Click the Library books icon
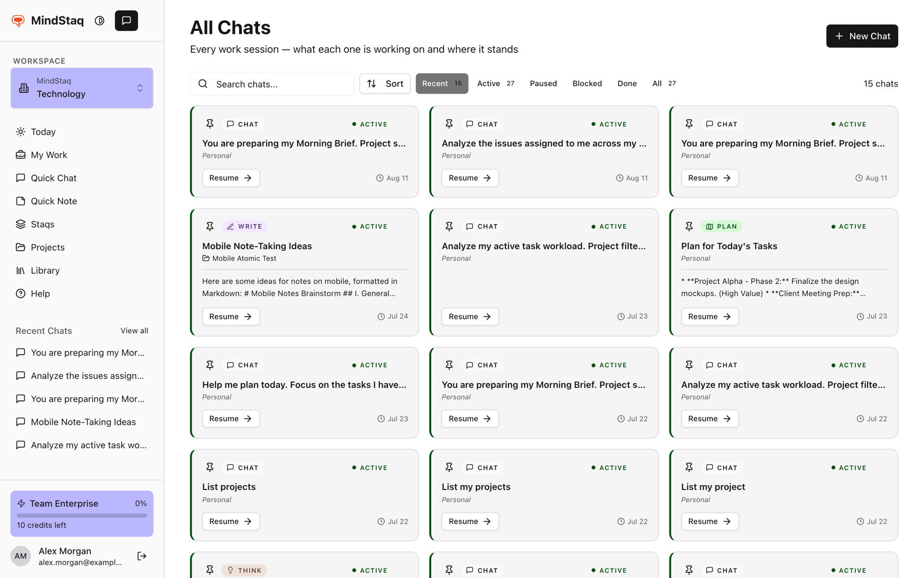The image size is (924, 578). point(21,270)
